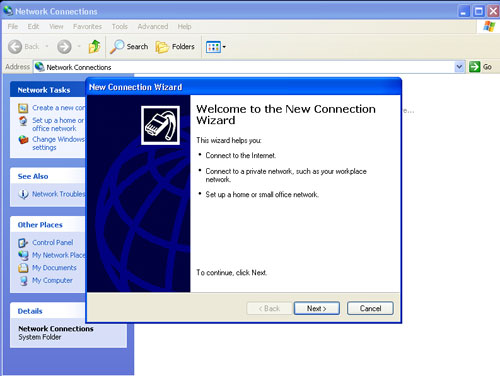Expand the Address bar dropdown arrow
This screenshot has height=376, width=500.
[459, 67]
